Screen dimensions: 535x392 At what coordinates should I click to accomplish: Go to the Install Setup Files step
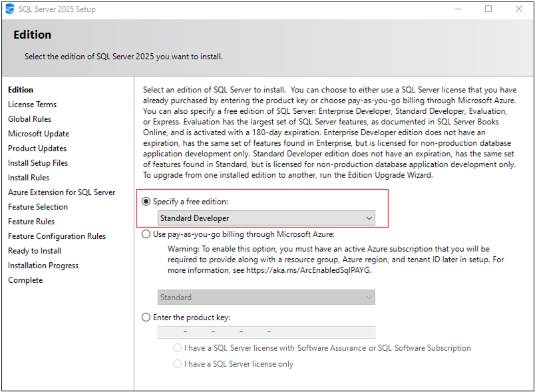(38, 163)
